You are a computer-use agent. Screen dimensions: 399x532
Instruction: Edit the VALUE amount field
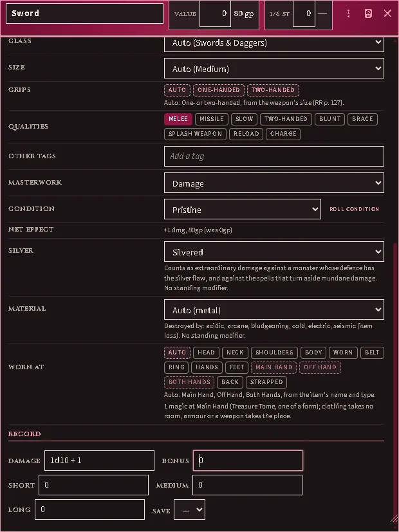pos(215,14)
